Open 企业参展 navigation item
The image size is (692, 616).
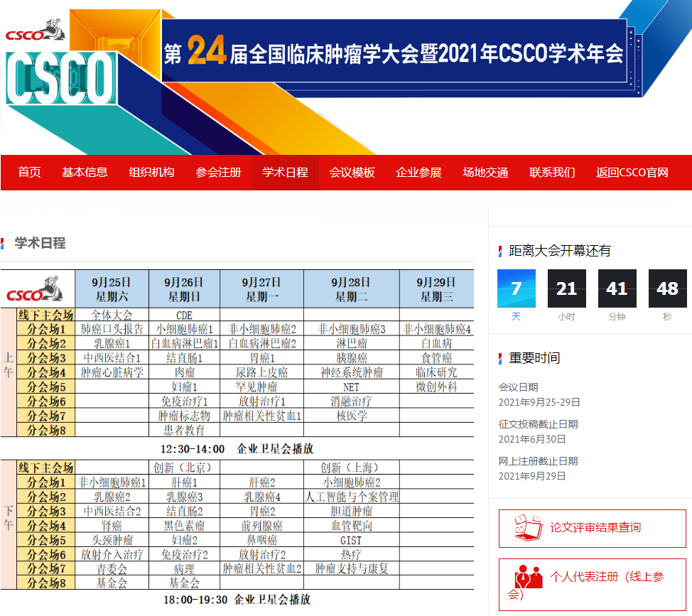click(418, 172)
